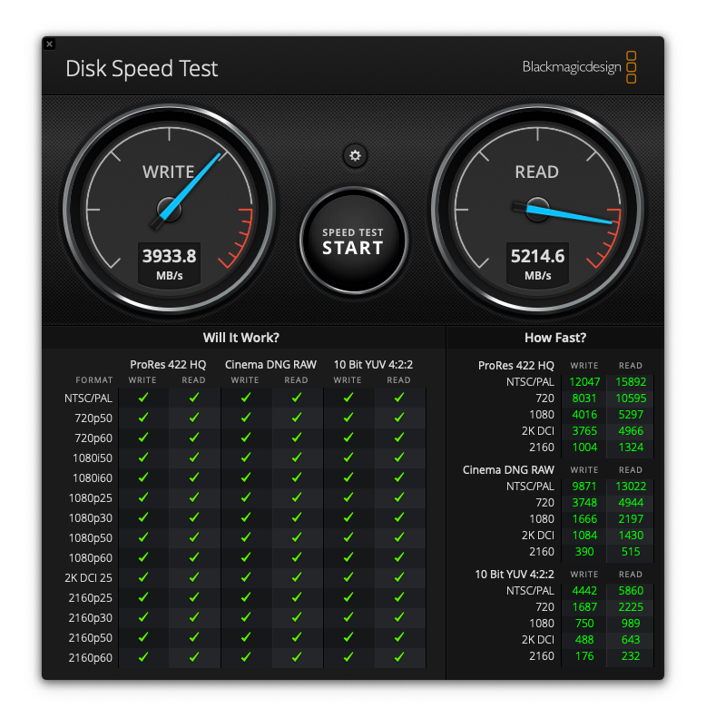This screenshot has height=728, width=706.
Task: Open the settings gear icon
Action: pyautogui.click(x=355, y=155)
